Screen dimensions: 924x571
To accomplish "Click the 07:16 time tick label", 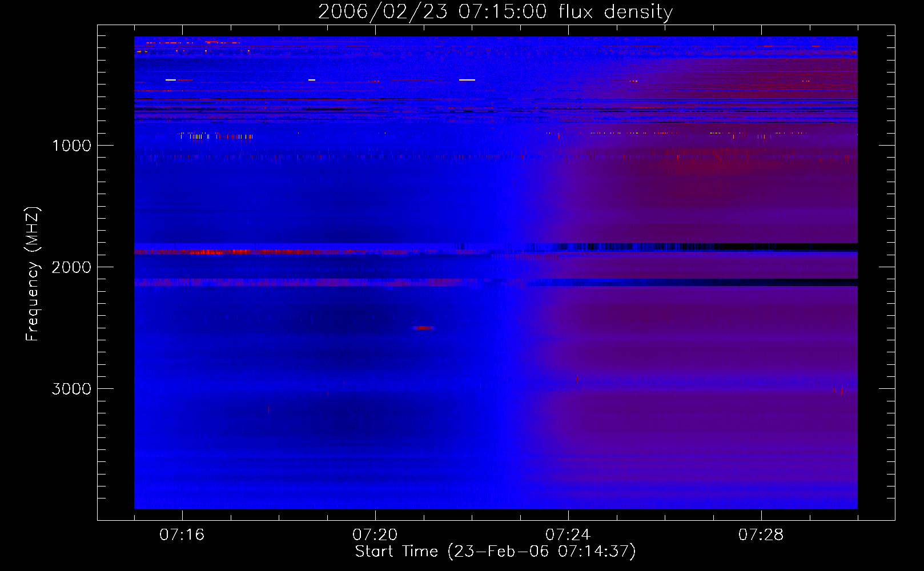I will 182,535.
